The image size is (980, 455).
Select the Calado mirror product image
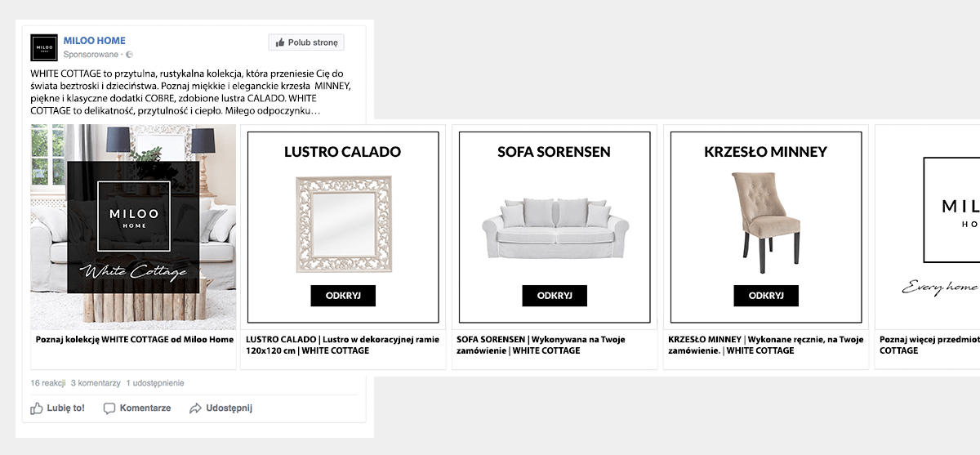[x=342, y=224]
